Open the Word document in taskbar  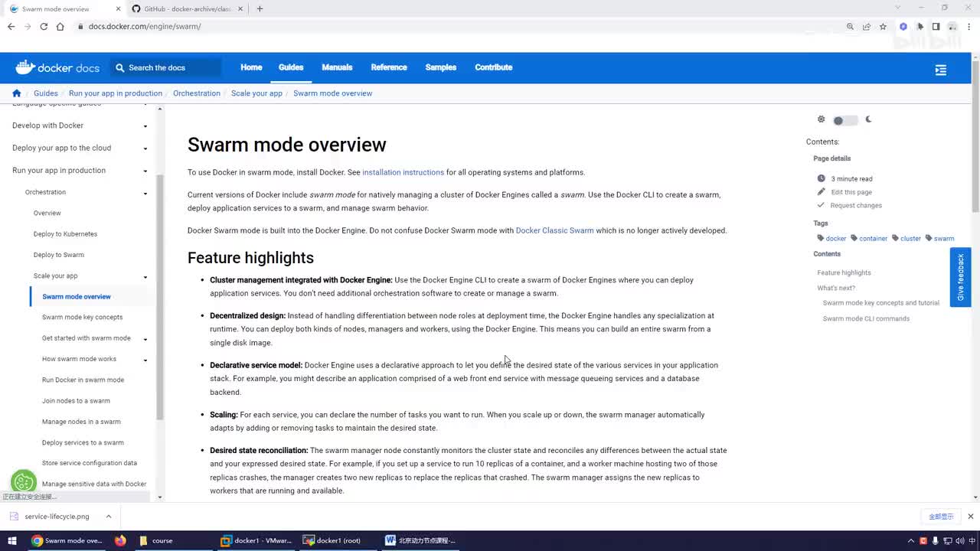420,541
